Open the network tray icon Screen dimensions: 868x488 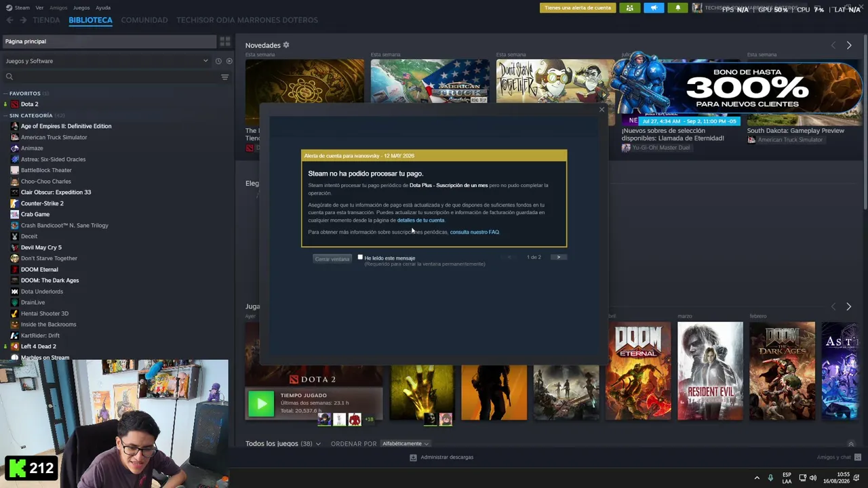point(802,477)
